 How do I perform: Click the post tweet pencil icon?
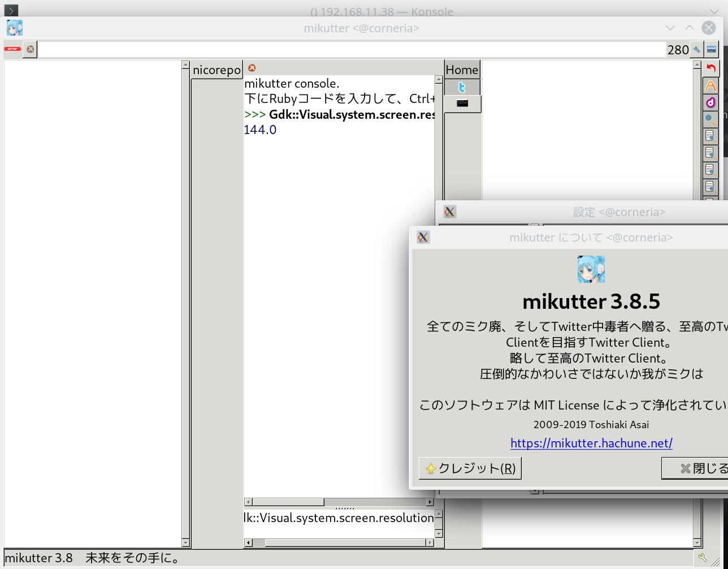pos(696,50)
